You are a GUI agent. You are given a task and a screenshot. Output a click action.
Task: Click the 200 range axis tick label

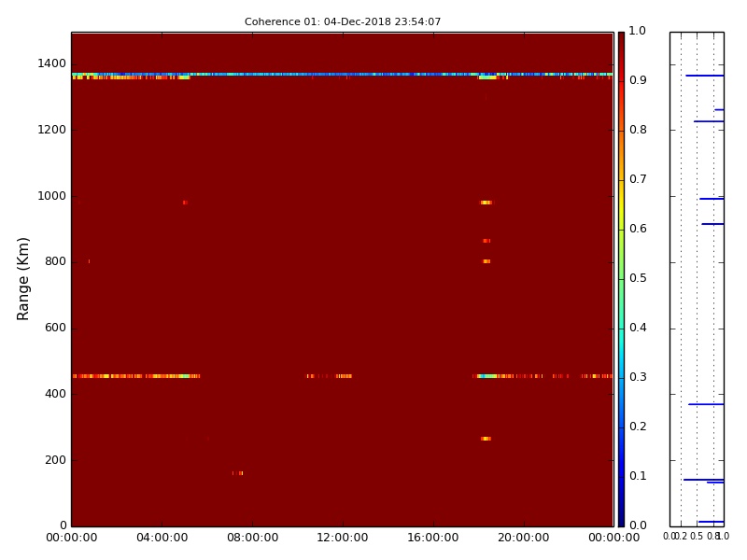pos(54,460)
